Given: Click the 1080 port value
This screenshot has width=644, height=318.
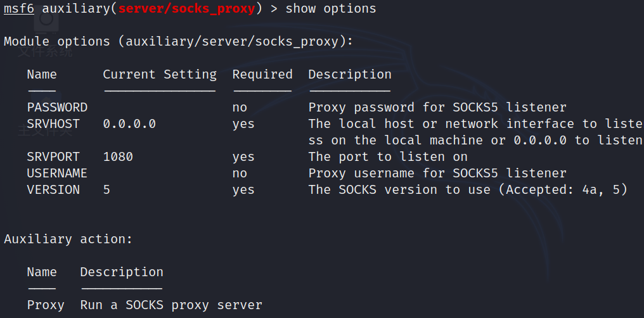Looking at the screenshot, I should click(x=118, y=156).
